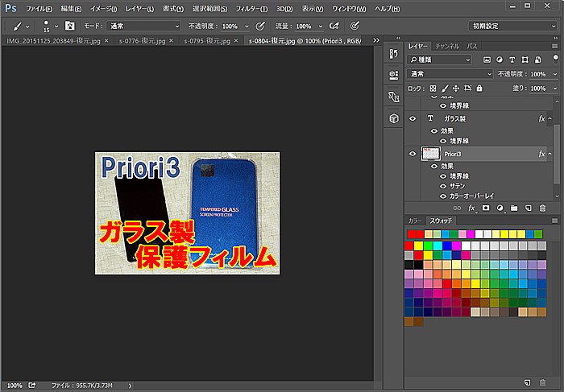Image resolution: width=564 pixels, height=392 pixels.
Task: Collapse effects on the Priori3 layer
Action: 549,154
